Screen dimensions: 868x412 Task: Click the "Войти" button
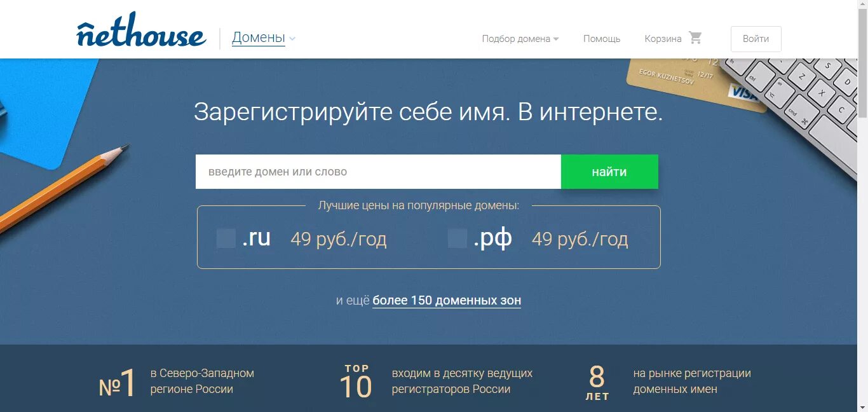pos(756,39)
